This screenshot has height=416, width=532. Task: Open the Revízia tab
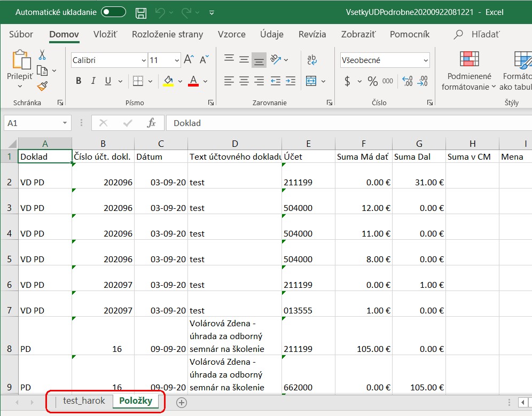[312, 34]
